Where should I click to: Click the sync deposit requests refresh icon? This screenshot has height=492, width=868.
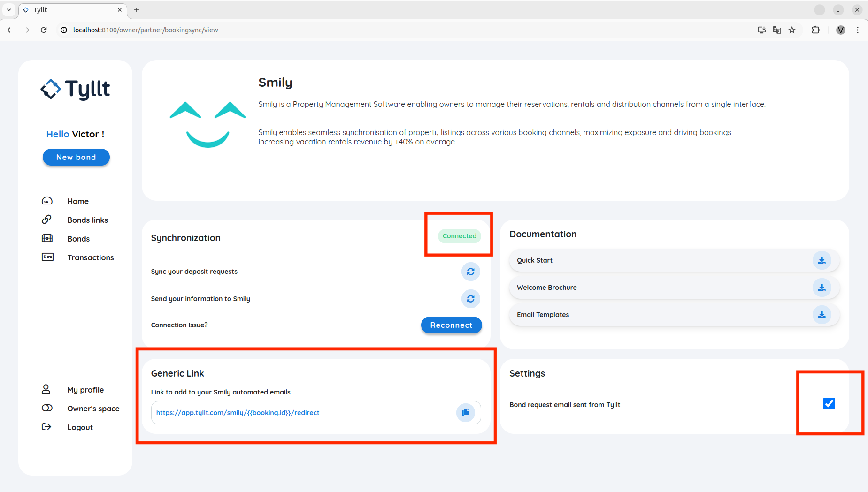pyautogui.click(x=470, y=272)
